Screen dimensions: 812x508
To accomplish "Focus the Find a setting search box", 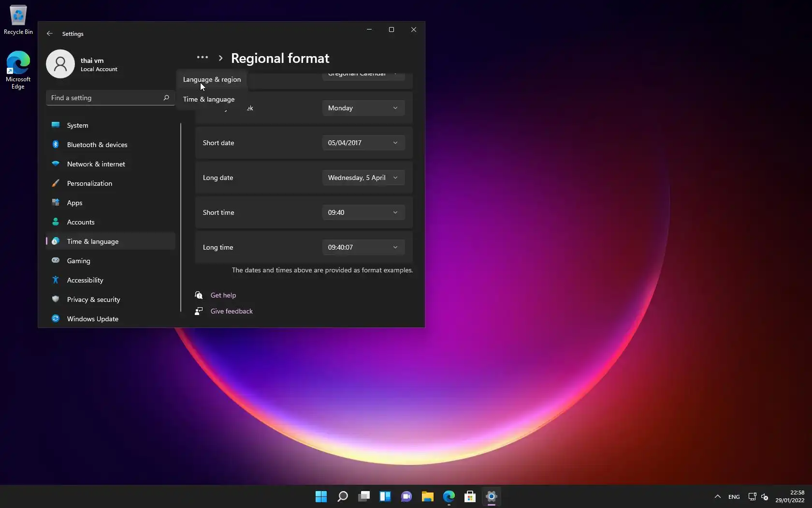I will click(110, 98).
